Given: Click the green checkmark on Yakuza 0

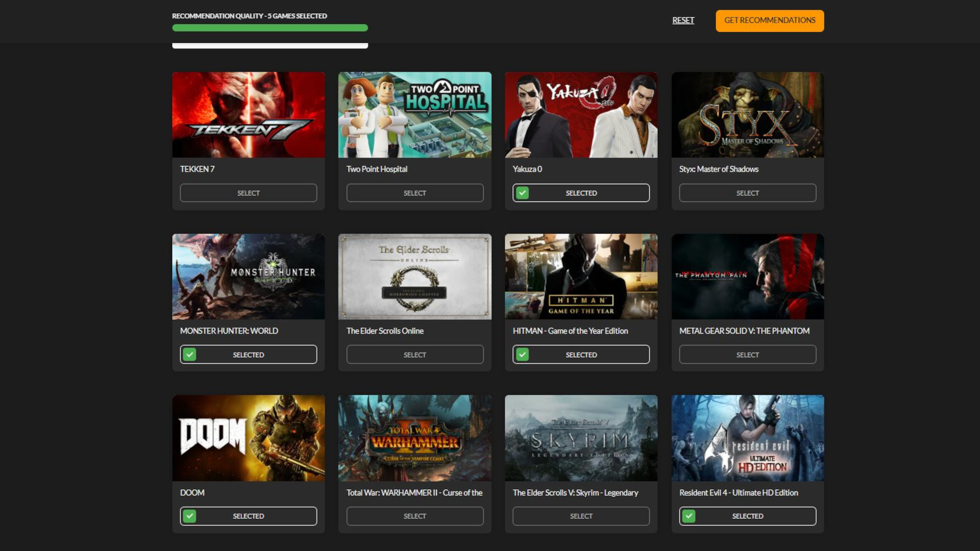Looking at the screenshot, I should (522, 193).
